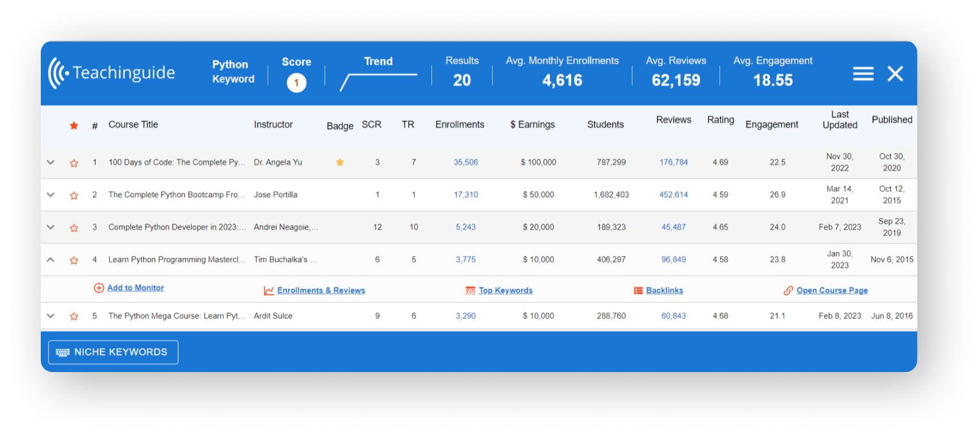Sort by the $ Earnings column
The image size is (980, 435).
532,124
